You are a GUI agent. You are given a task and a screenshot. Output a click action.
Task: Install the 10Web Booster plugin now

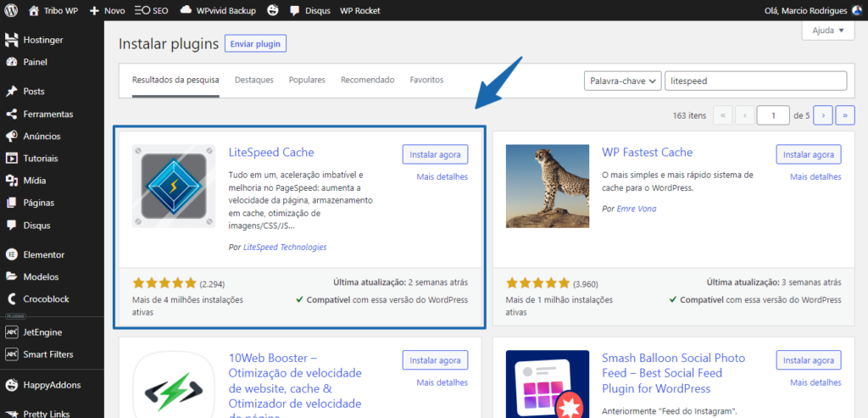tap(435, 359)
